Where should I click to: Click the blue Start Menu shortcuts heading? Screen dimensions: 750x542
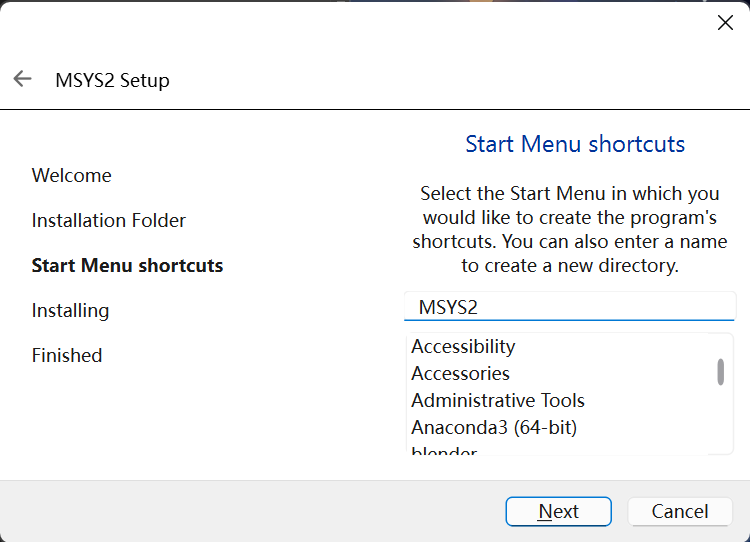click(x=575, y=144)
